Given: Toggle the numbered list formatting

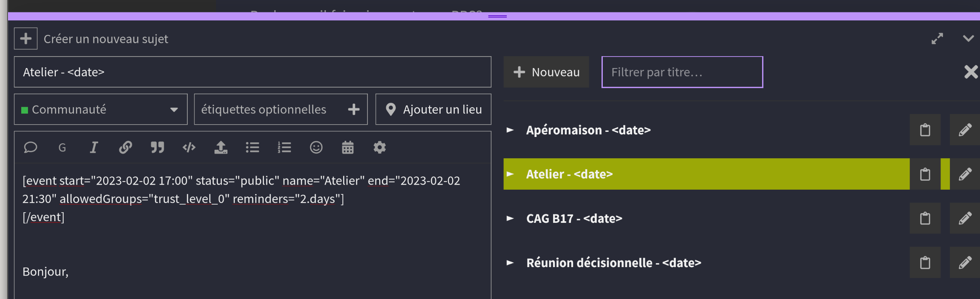Looking at the screenshot, I should 284,148.
